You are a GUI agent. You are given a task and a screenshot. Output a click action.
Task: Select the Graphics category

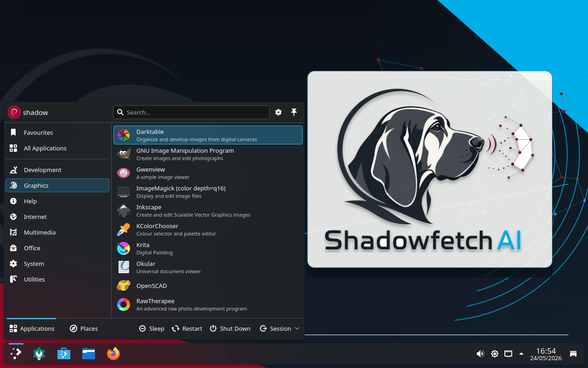[x=57, y=185]
